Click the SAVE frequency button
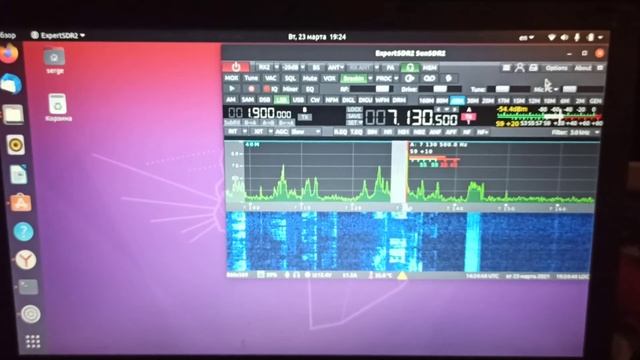The image size is (640, 360). 354,116
